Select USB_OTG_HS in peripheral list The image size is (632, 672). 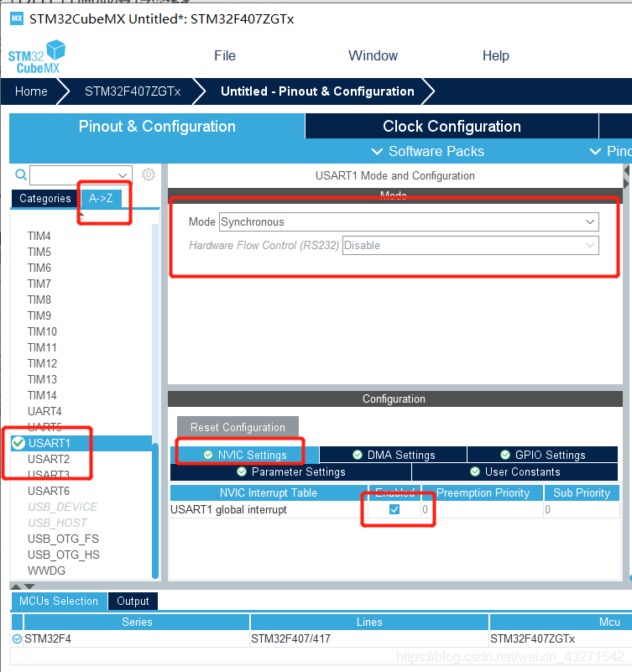tap(64, 555)
